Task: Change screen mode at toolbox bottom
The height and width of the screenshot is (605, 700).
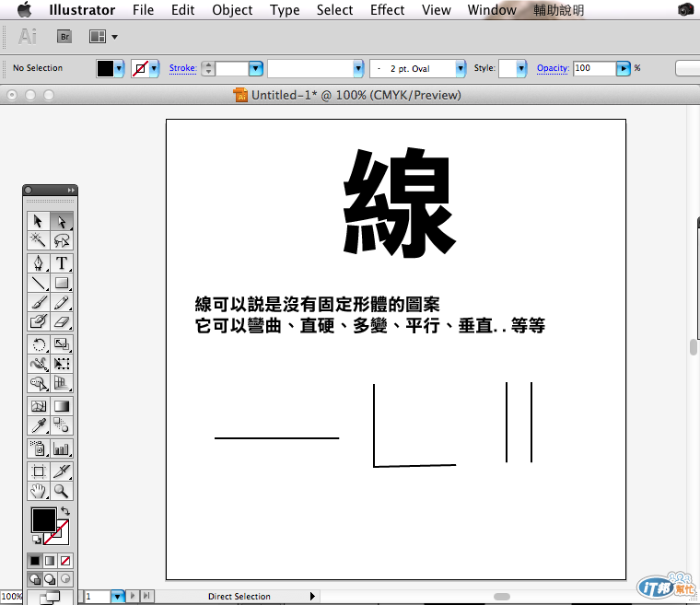Action: click(x=50, y=597)
